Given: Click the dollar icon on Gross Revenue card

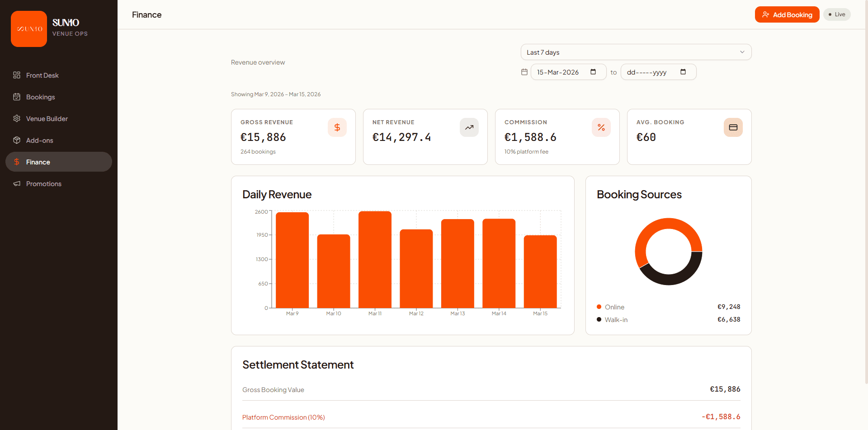Looking at the screenshot, I should pos(337,127).
